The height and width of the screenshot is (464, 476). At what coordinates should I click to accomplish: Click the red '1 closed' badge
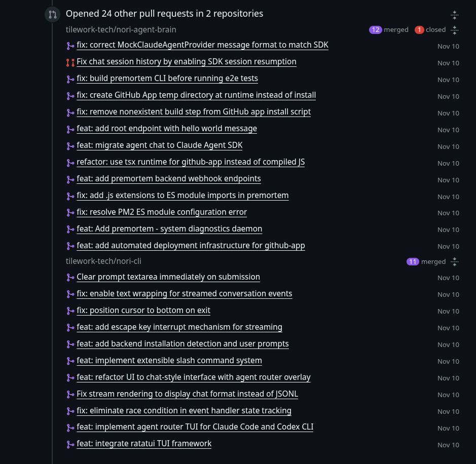point(430,30)
